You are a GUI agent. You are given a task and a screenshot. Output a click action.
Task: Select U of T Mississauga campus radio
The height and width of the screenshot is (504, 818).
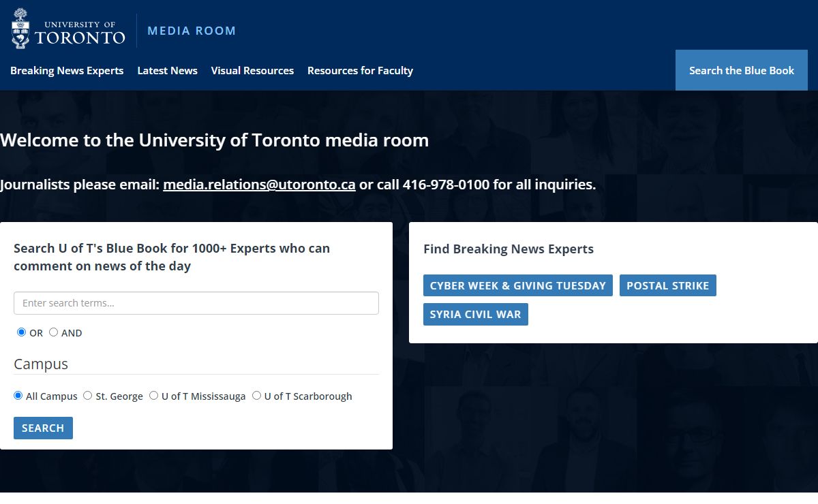pyautogui.click(x=153, y=396)
